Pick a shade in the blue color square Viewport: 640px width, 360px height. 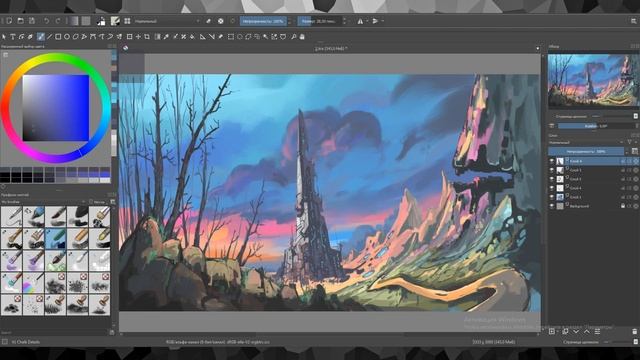click(x=56, y=108)
